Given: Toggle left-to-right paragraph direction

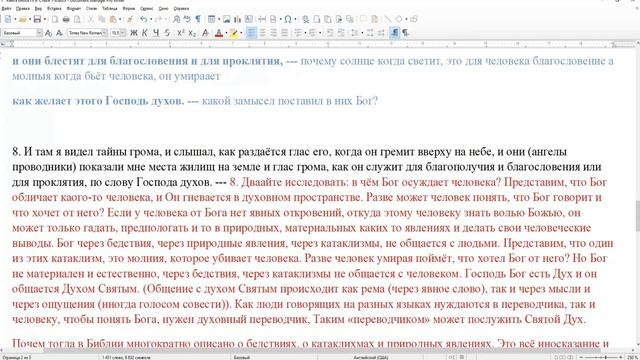Looking at the screenshot, I should click(x=394, y=33).
